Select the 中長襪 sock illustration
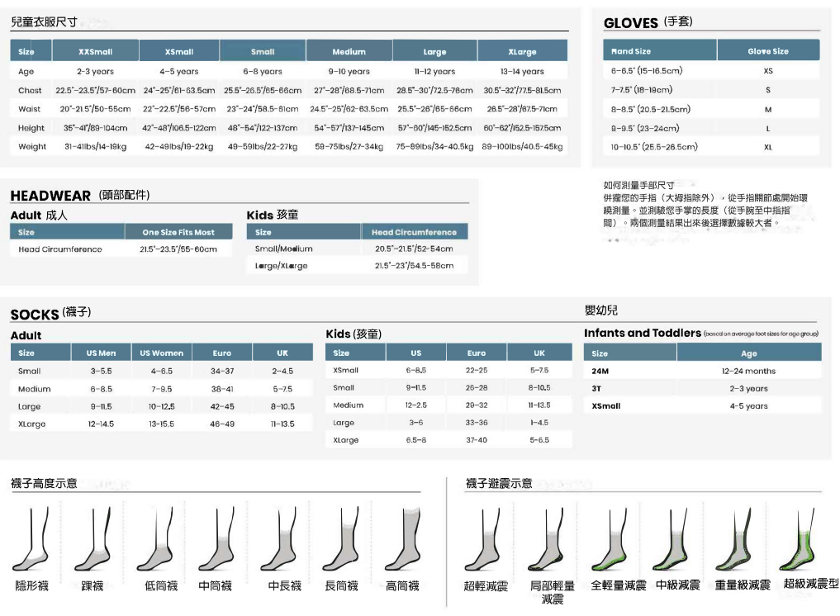This screenshot has width=840, height=616. pos(283,539)
